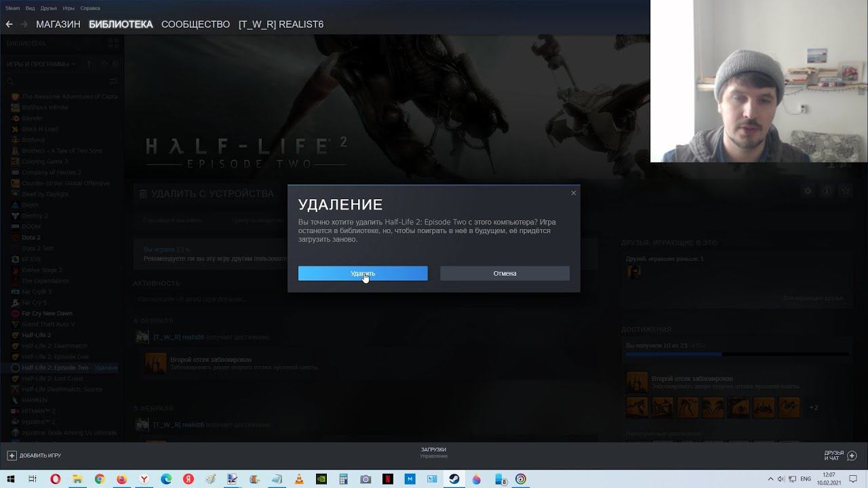Open the Steam menu
Image resolution: width=868 pixels, height=488 pixels.
[13, 8]
